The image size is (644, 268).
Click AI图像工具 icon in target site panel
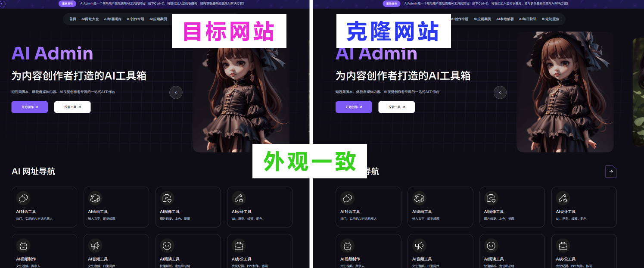167,198
